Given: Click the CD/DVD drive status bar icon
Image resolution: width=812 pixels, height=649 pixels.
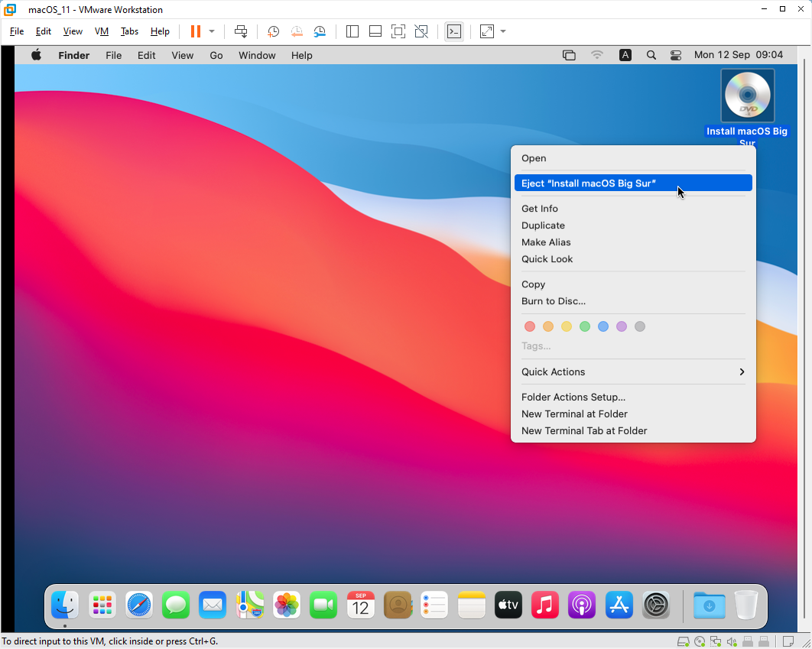Looking at the screenshot, I should [x=700, y=642].
